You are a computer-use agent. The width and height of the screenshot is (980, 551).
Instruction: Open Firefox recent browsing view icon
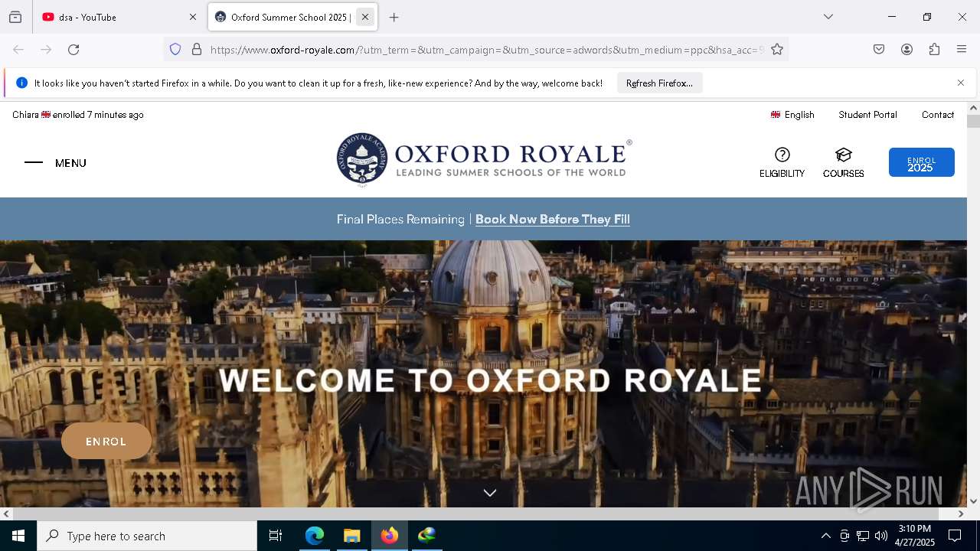click(x=15, y=17)
